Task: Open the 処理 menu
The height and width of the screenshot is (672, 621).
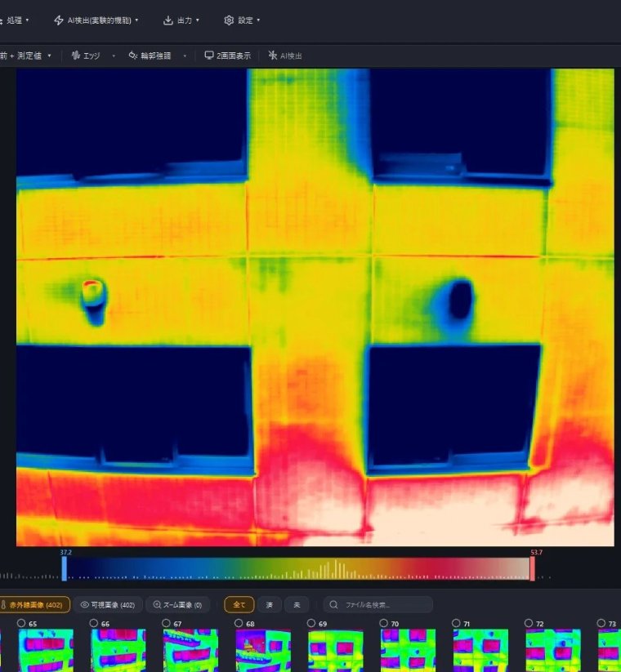Action: click(15, 20)
